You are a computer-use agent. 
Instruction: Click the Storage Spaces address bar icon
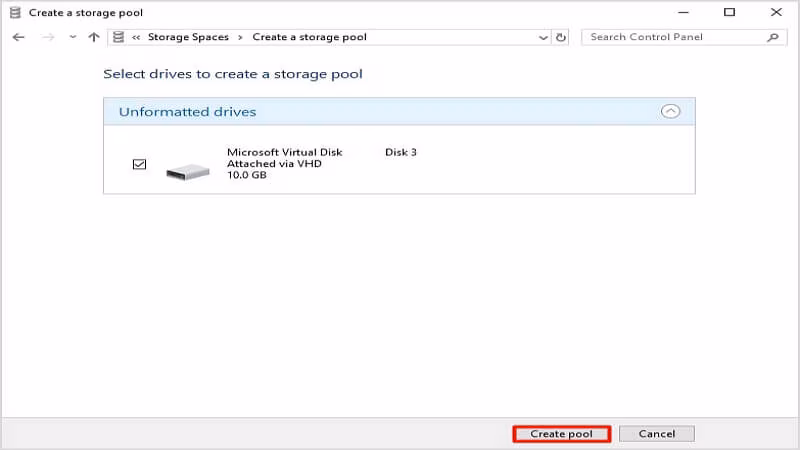coord(119,37)
